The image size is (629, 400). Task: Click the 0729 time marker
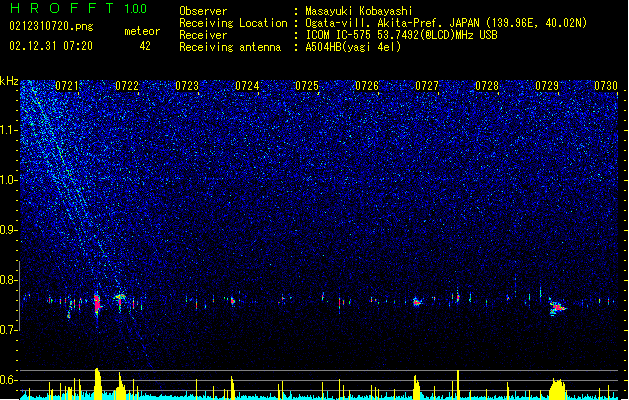pos(547,86)
